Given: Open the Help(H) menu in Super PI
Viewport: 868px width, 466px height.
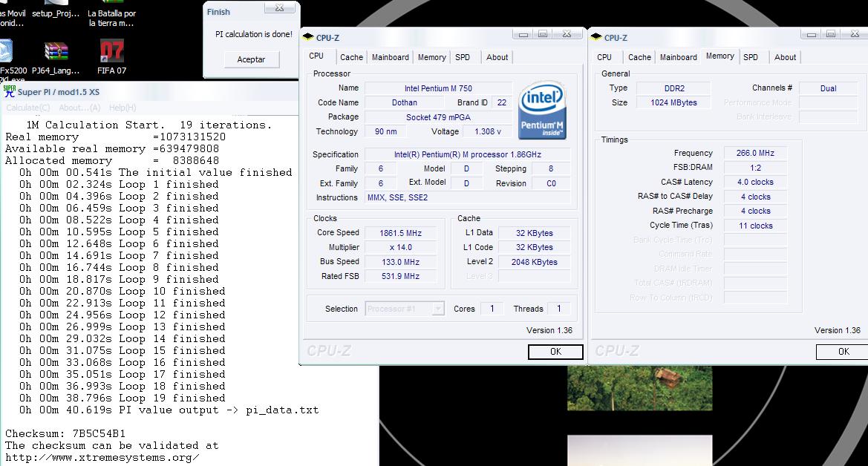Looking at the screenshot, I should pyautogui.click(x=123, y=108).
